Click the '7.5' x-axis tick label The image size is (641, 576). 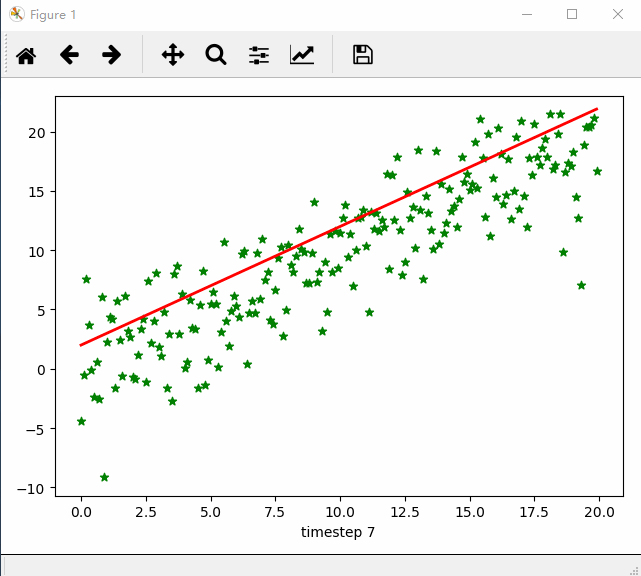pyautogui.click(x=275, y=512)
